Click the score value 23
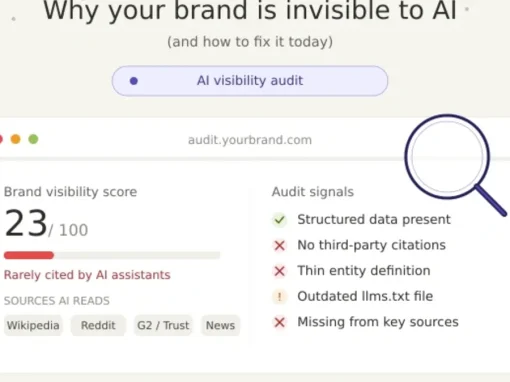The height and width of the screenshot is (382, 510). tap(26, 223)
